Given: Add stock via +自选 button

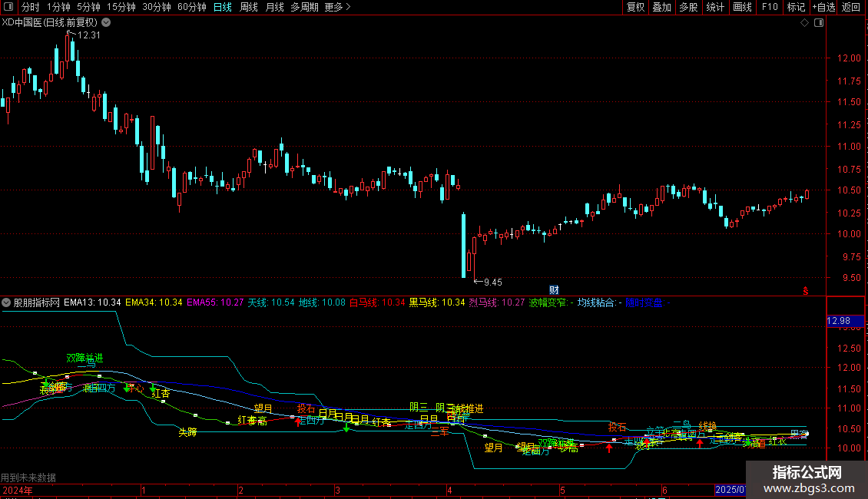Looking at the screenshot, I should [x=823, y=7].
